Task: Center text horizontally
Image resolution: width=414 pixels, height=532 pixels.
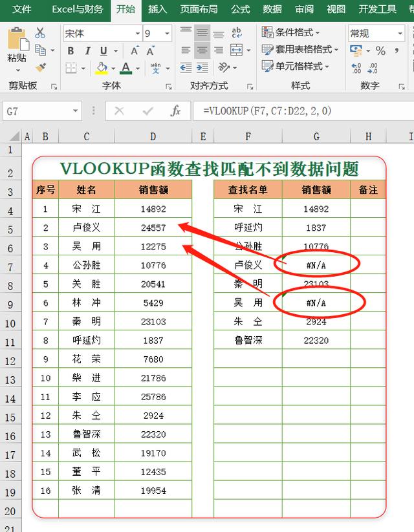Action: [x=202, y=50]
